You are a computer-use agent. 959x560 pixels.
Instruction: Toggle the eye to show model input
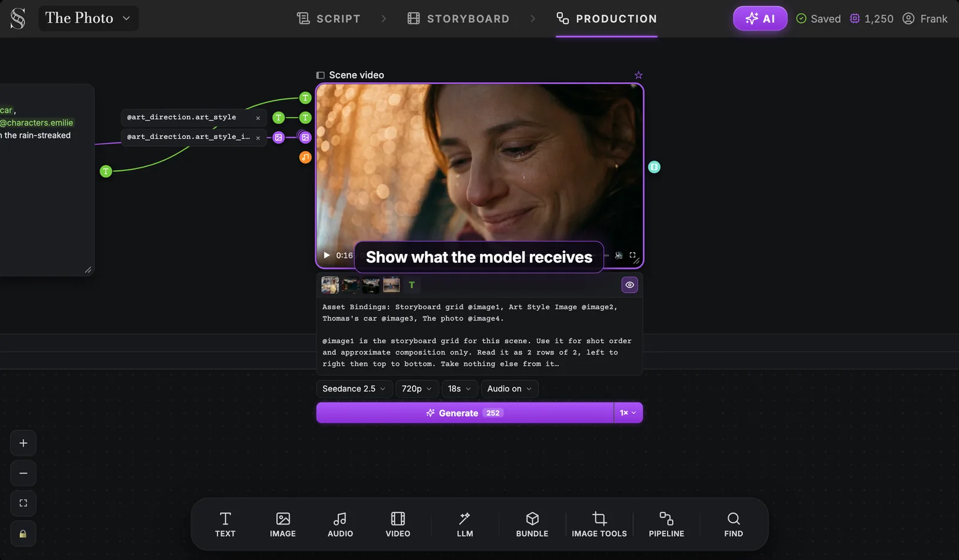tap(629, 285)
